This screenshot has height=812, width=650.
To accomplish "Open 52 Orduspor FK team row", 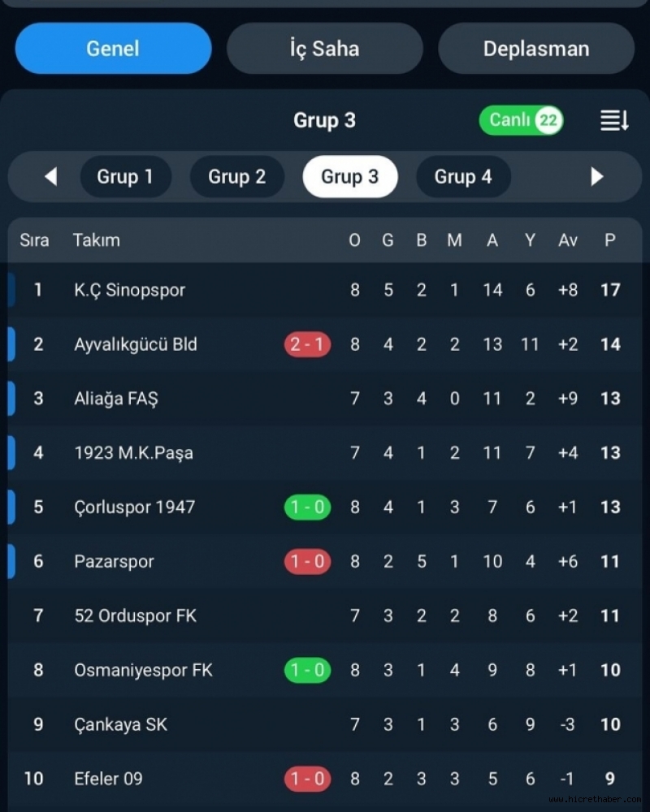I will pyautogui.click(x=325, y=615).
